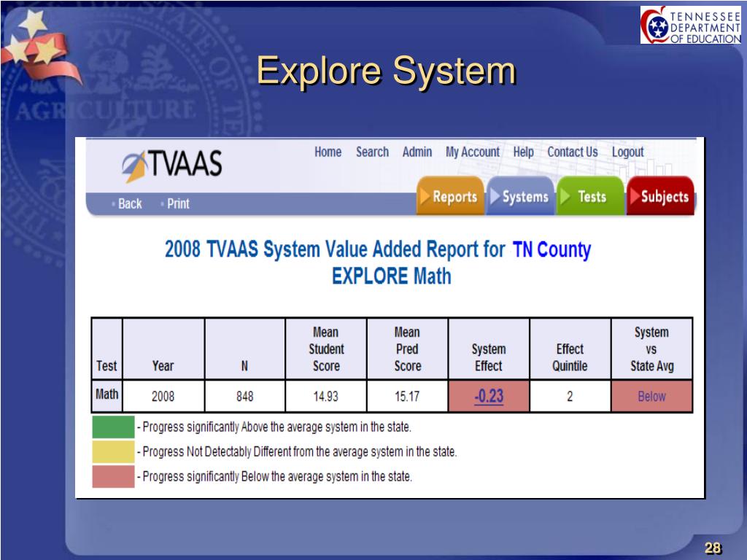Click the slide number 28
The image size is (747, 560).
pyautogui.click(x=713, y=548)
